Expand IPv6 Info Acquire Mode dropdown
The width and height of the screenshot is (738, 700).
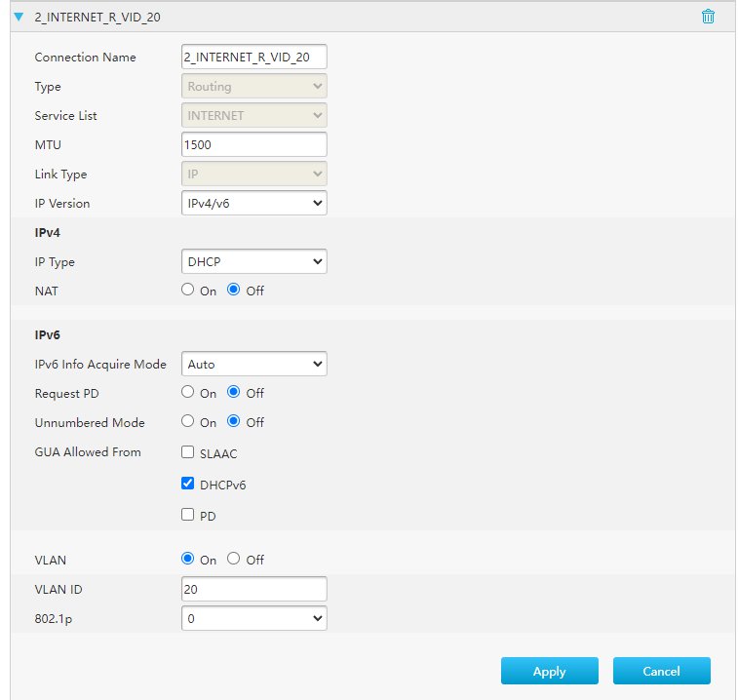253,364
